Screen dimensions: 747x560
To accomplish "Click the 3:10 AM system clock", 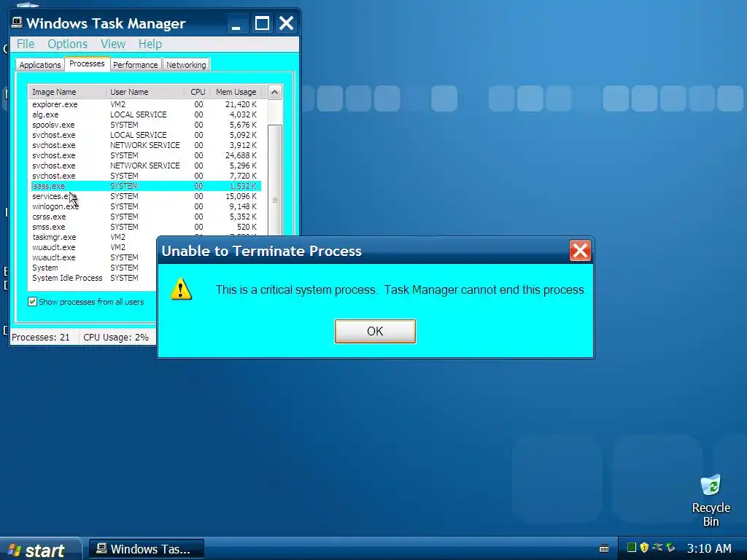I will point(709,548).
